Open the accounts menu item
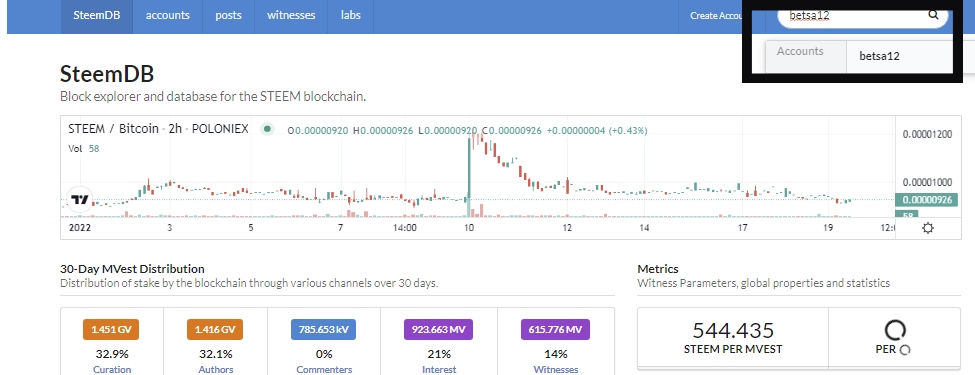This screenshot has width=975, height=375. coord(167,15)
